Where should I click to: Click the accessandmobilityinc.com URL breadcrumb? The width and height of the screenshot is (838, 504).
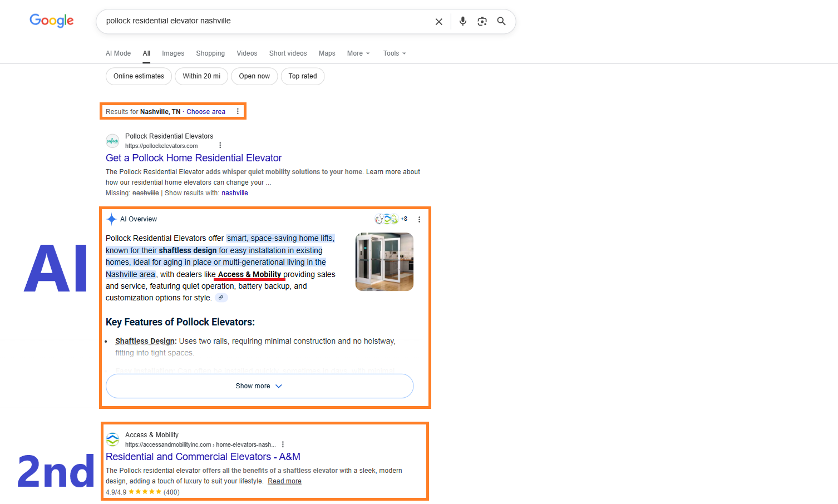pos(200,445)
